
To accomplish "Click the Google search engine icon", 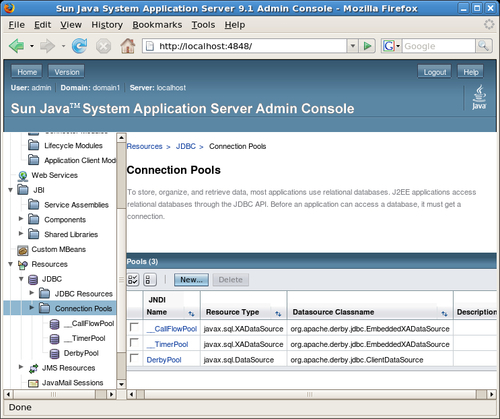I will (389, 46).
